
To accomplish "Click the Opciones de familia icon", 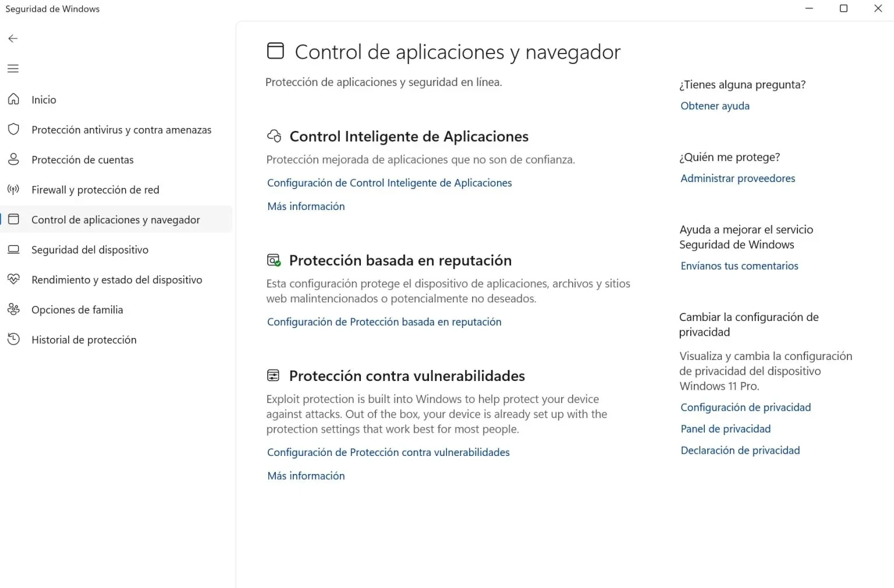I will pos(13,309).
